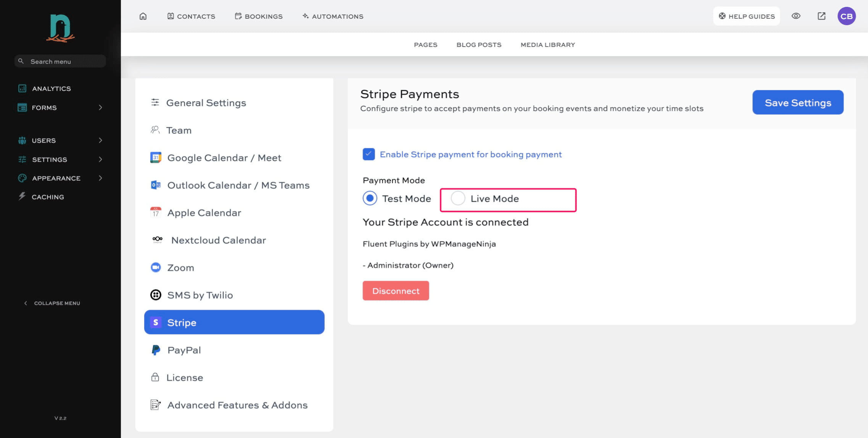Click the Save Settings button
Image resolution: width=868 pixels, height=438 pixels.
(797, 102)
